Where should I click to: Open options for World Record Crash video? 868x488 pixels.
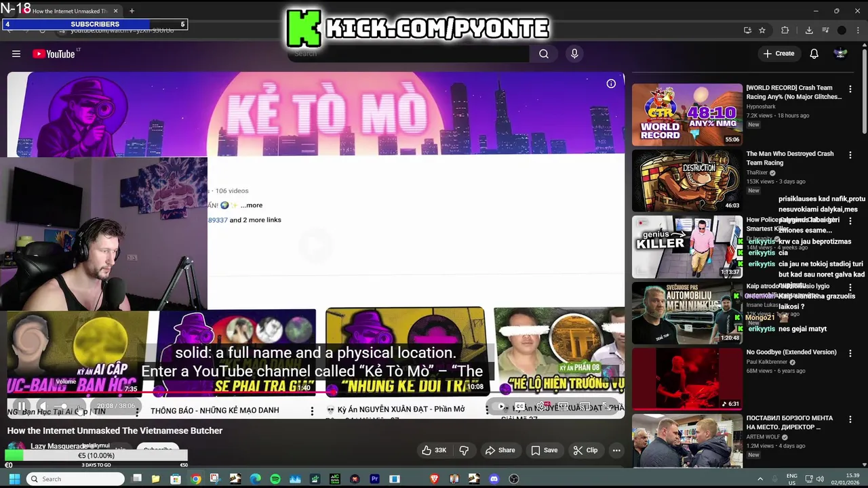(850, 89)
